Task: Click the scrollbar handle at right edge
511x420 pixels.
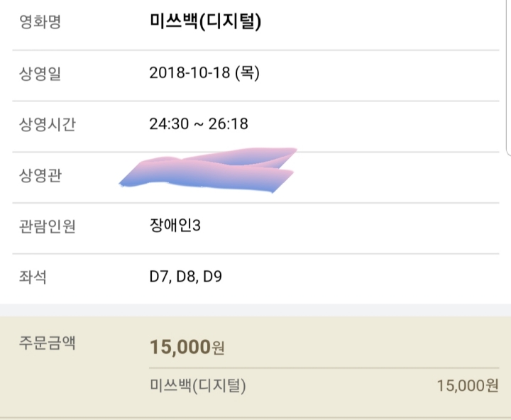Action: (509, 78)
